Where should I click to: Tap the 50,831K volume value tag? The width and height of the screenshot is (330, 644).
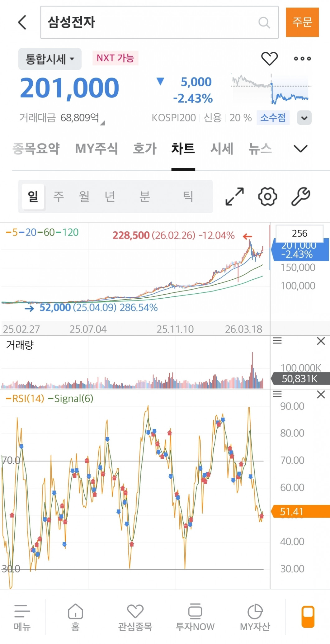point(300,379)
